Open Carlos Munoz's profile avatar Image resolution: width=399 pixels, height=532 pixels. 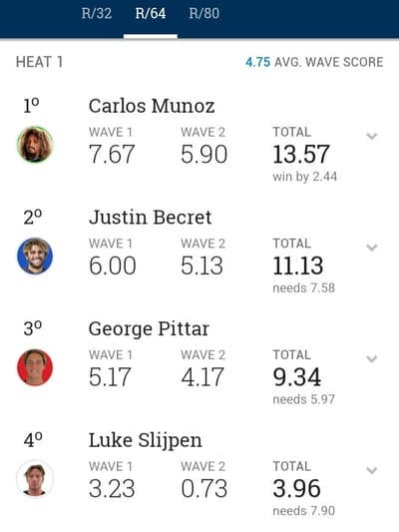[x=35, y=144]
